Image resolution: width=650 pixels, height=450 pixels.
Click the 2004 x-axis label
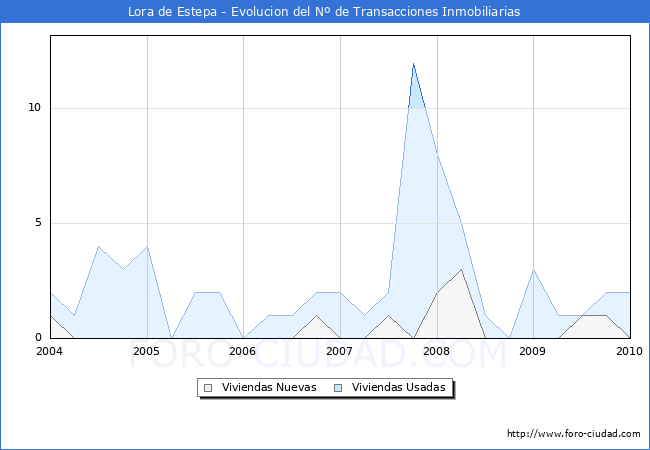tap(49, 351)
